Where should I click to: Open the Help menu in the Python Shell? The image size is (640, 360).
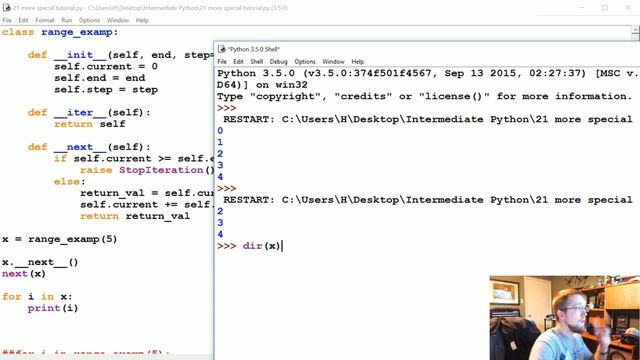[358, 62]
